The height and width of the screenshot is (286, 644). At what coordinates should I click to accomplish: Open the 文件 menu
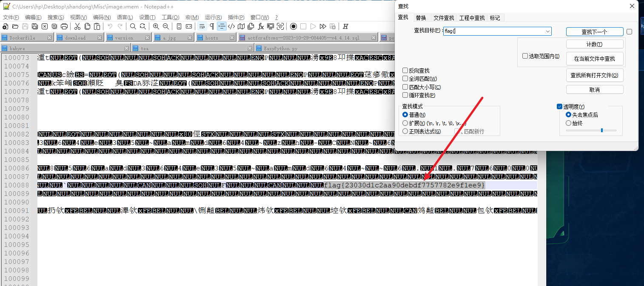coord(11,17)
